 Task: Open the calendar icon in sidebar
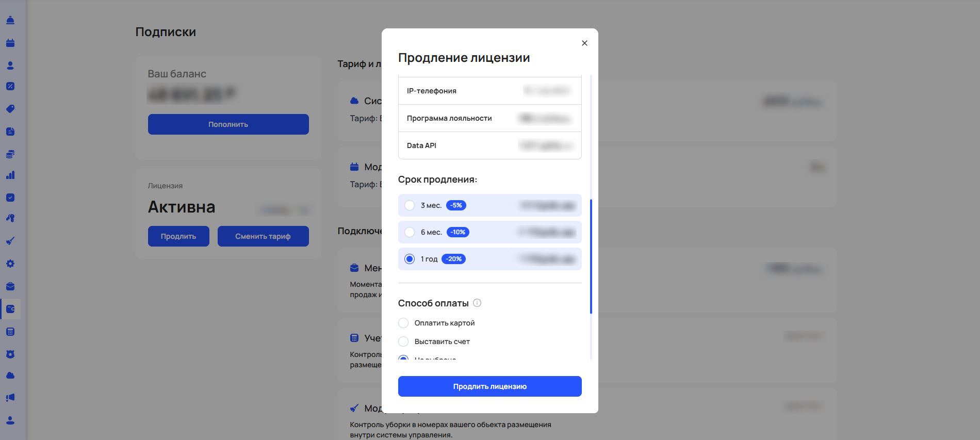(10, 43)
